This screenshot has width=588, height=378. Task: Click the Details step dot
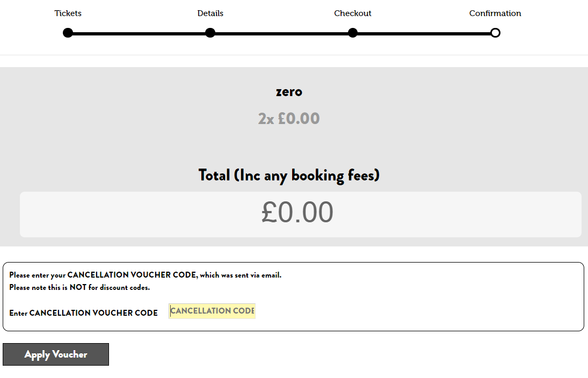[210, 33]
